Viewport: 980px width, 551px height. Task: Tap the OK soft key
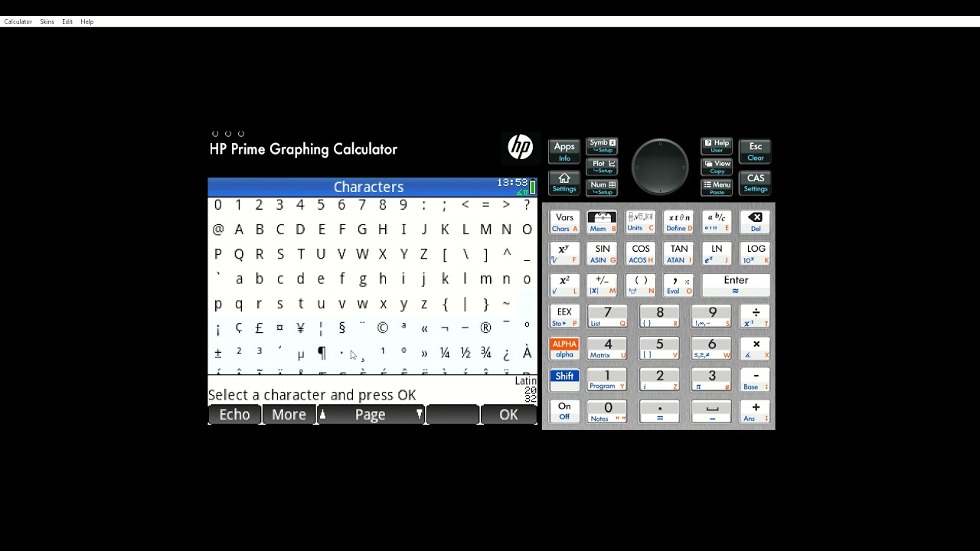pyautogui.click(x=508, y=414)
